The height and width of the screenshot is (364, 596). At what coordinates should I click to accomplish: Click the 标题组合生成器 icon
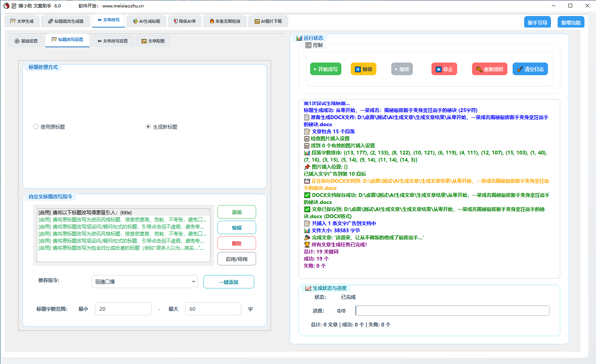tap(50, 21)
